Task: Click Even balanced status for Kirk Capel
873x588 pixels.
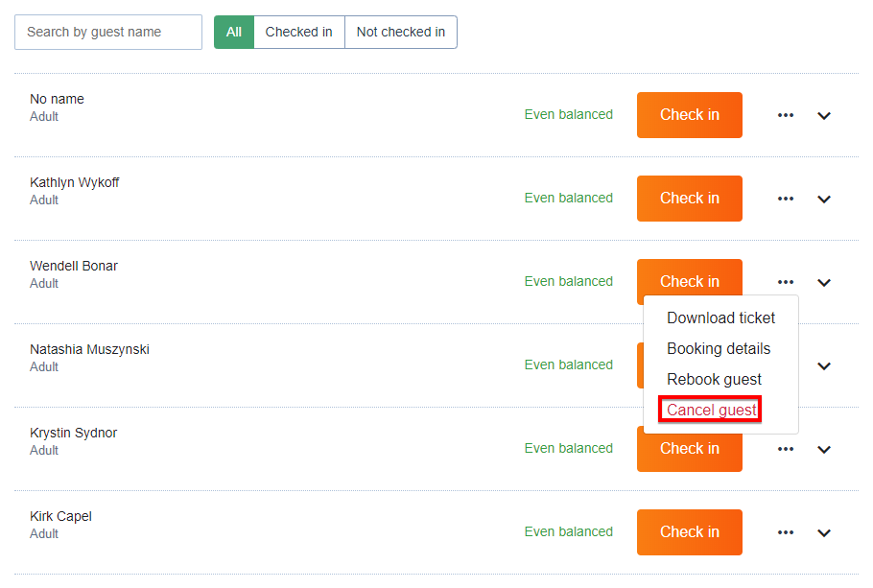Action: tap(569, 532)
